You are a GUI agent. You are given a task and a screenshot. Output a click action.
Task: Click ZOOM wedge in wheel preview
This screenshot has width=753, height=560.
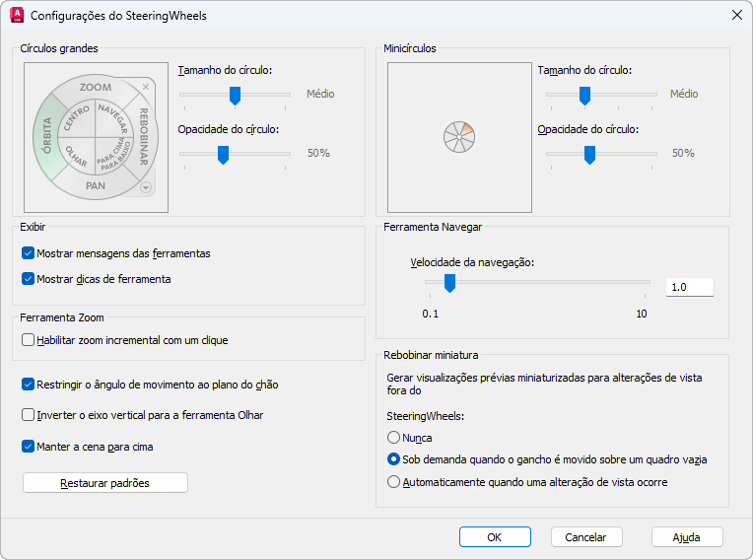coord(96,87)
